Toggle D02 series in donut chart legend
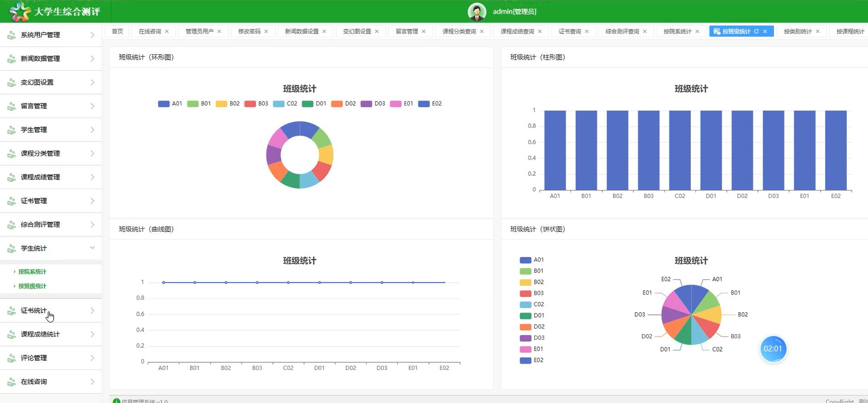Image resolution: width=868 pixels, height=403 pixels. pyautogui.click(x=344, y=104)
